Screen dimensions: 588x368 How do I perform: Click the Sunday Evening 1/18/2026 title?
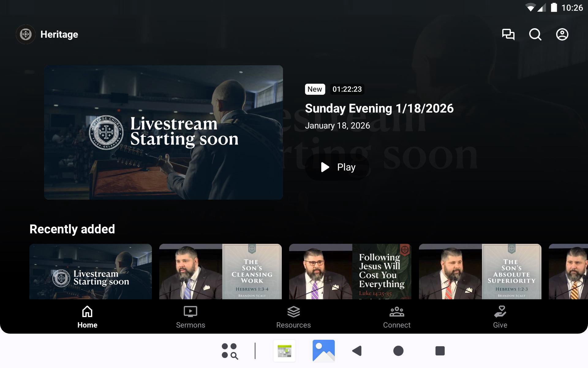click(x=379, y=109)
